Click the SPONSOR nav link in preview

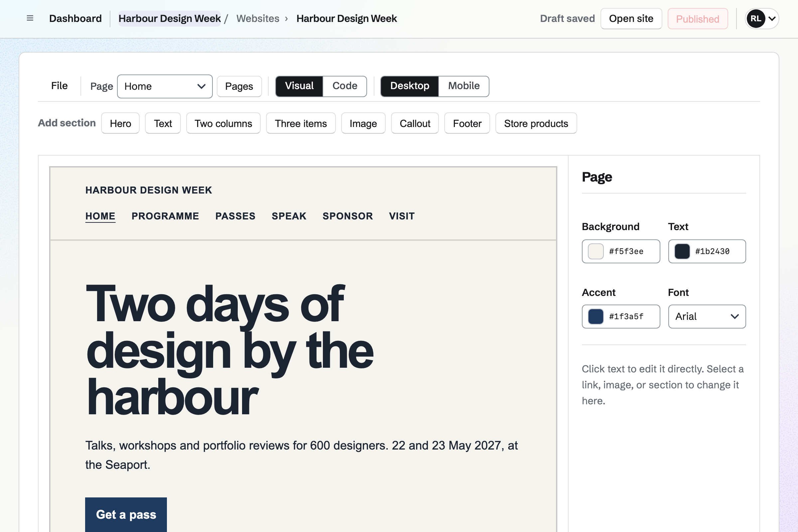click(348, 216)
